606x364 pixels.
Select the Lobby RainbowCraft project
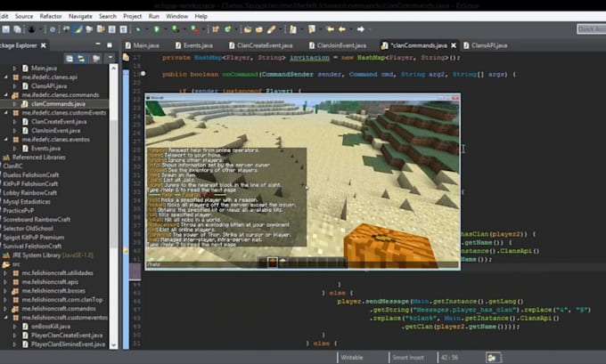tap(29, 193)
